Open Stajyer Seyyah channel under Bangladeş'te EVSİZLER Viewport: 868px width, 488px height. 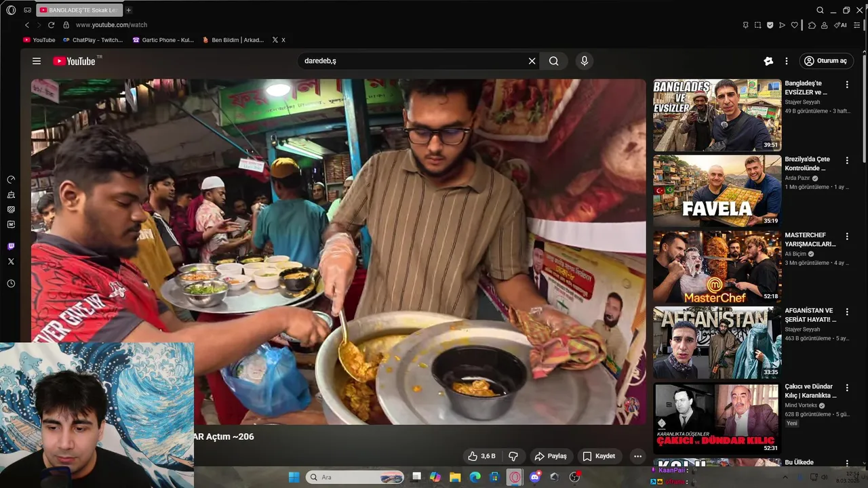click(x=802, y=102)
